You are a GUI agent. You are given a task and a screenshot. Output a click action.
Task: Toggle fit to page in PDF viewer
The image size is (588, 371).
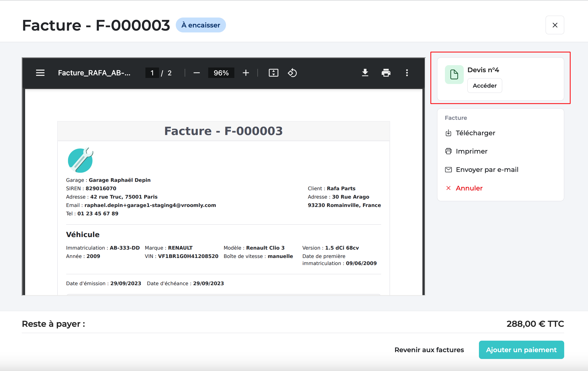pos(274,73)
